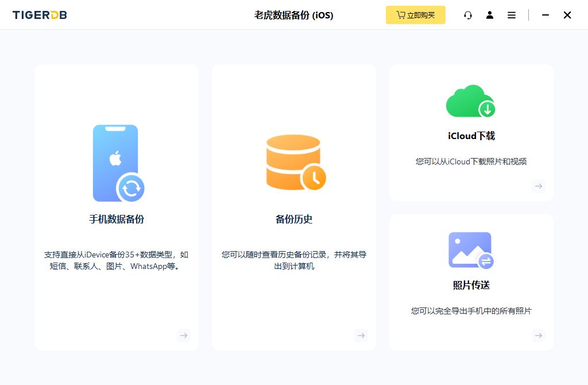Click arrow on 备份历史 card
Screen dimensions: 588x385
361,335
